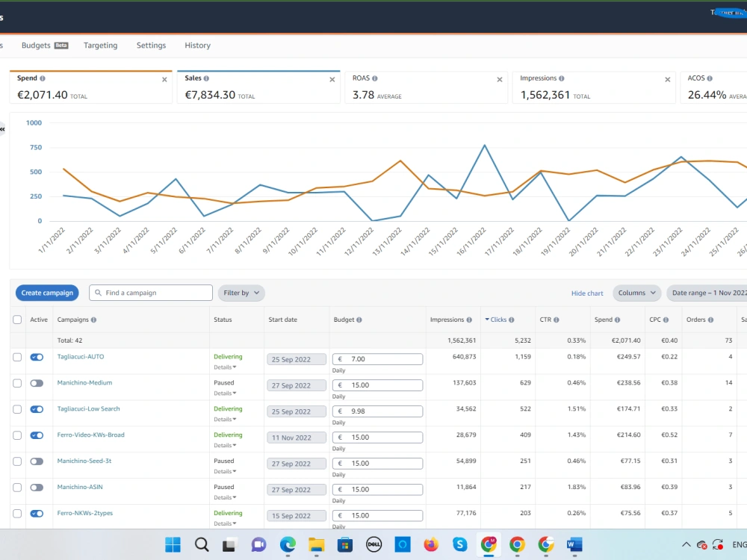Viewport: 747px width, 560px height.
Task: Show info for the Sales metric
Action: coord(206,78)
